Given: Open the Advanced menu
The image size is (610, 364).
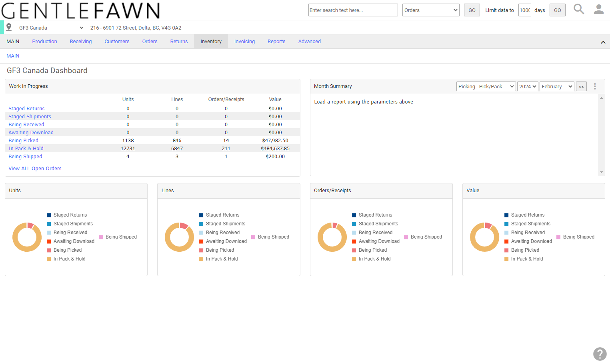Looking at the screenshot, I should point(310,42).
